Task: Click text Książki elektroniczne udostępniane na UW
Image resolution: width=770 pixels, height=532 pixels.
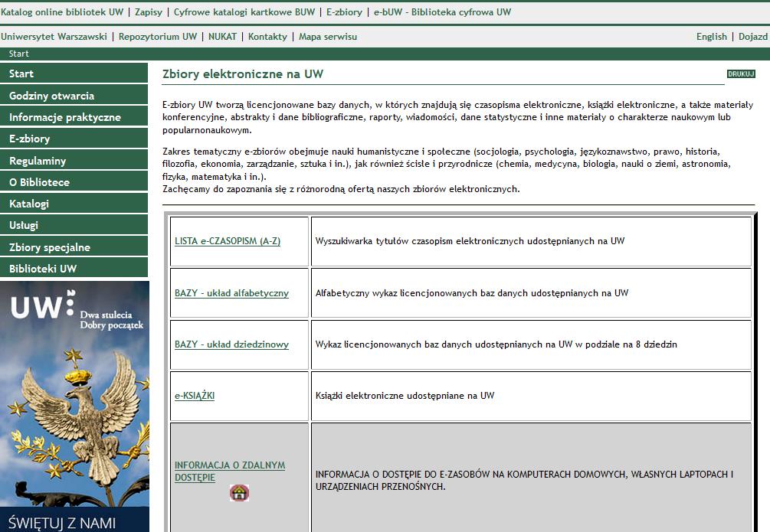Action: 405,396
